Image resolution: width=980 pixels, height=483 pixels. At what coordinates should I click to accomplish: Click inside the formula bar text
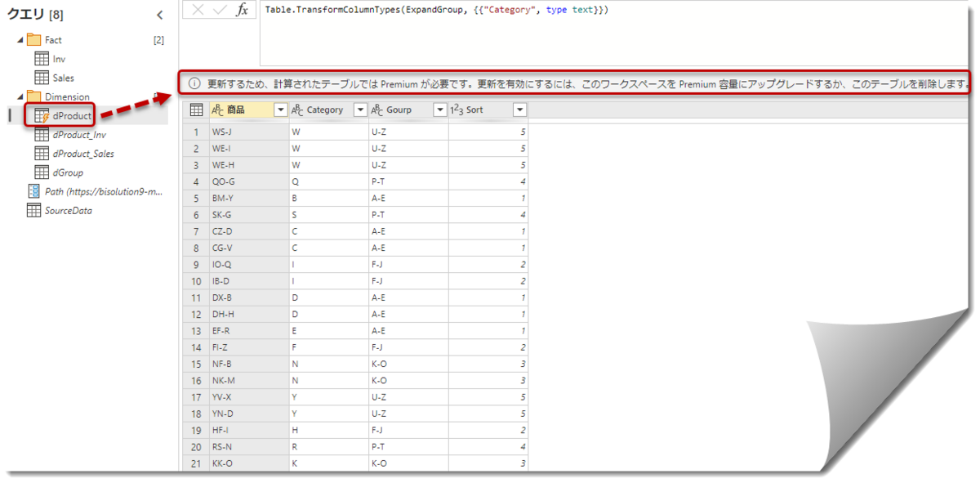point(437,10)
